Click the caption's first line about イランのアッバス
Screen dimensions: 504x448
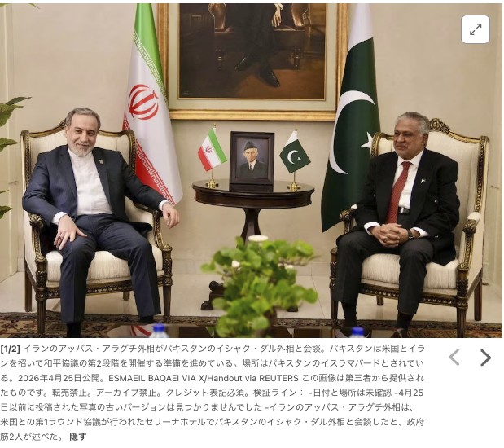[x=222, y=349]
